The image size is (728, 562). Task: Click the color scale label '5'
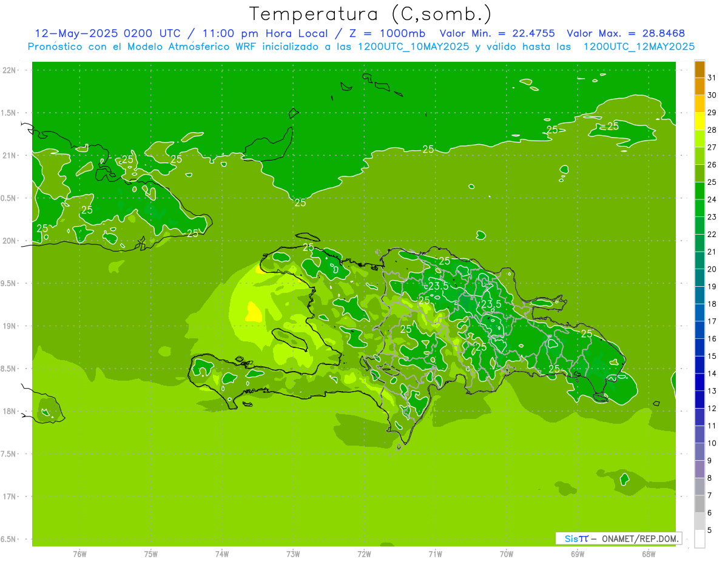click(x=710, y=530)
